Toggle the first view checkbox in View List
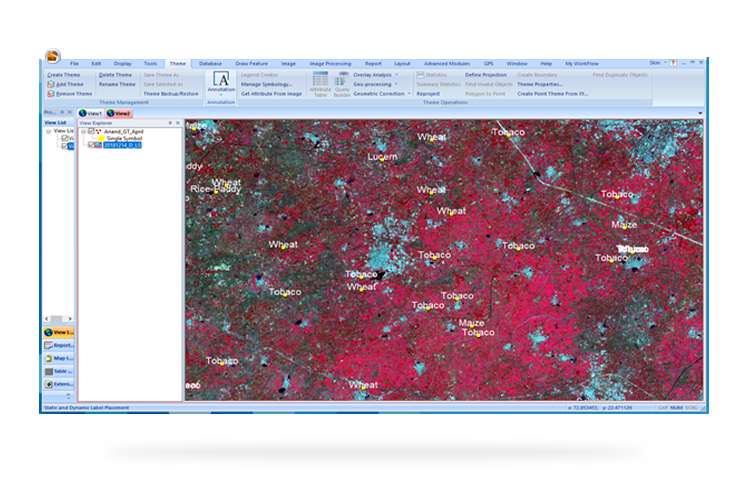Screen dimensions: 749x500 [64, 138]
